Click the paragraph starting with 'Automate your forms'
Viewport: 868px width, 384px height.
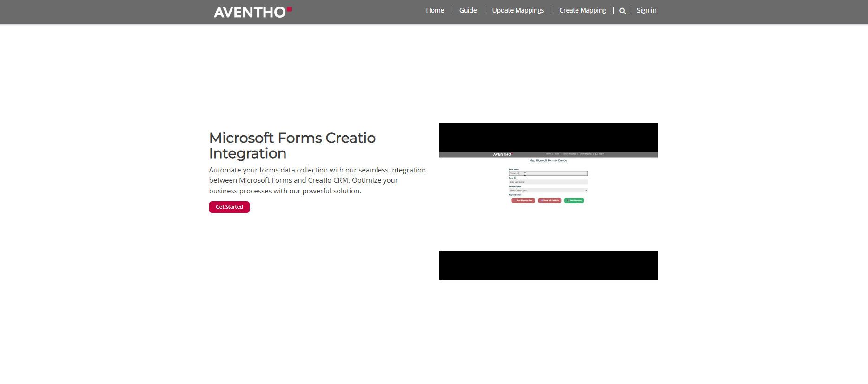(x=318, y=180)
